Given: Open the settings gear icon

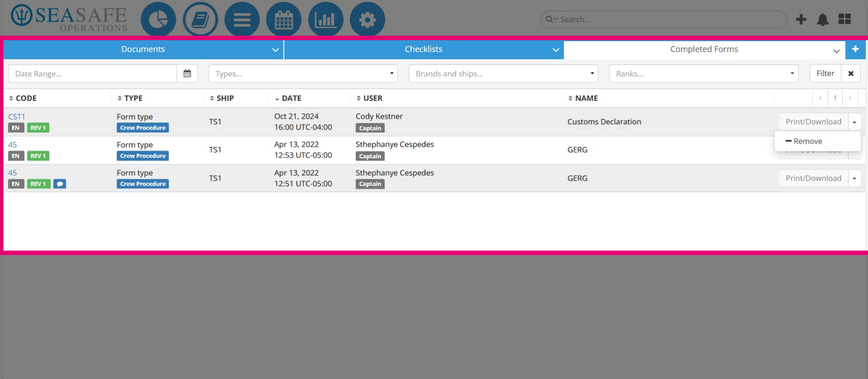Looking at the screenshot, I should tap(368, 19).
